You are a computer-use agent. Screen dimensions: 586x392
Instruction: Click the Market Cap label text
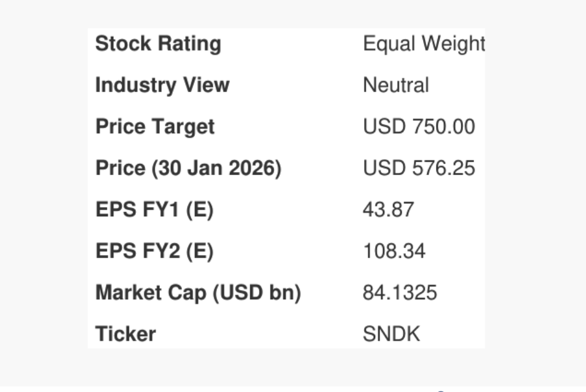[150, 293]
